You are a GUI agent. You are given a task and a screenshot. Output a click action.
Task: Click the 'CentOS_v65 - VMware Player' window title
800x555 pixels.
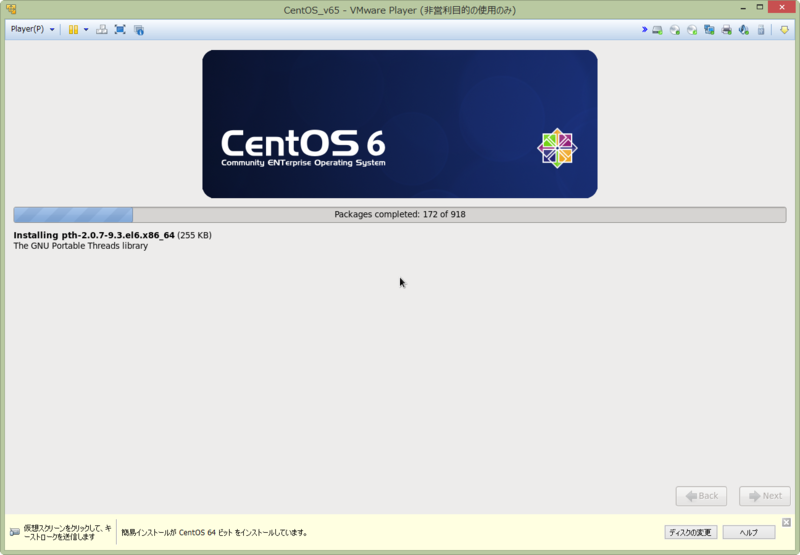coord(399,10)
